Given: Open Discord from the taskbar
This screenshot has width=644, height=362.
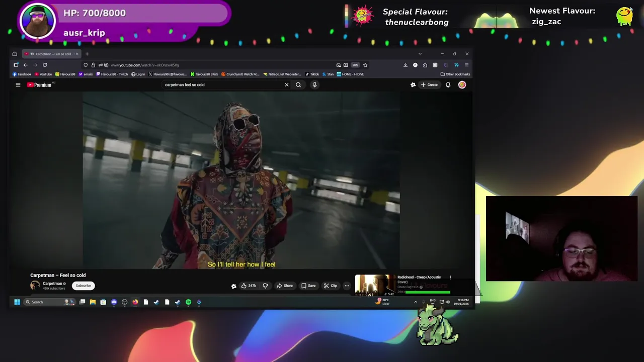Looking at the screenshot, I should click(114, 302).
